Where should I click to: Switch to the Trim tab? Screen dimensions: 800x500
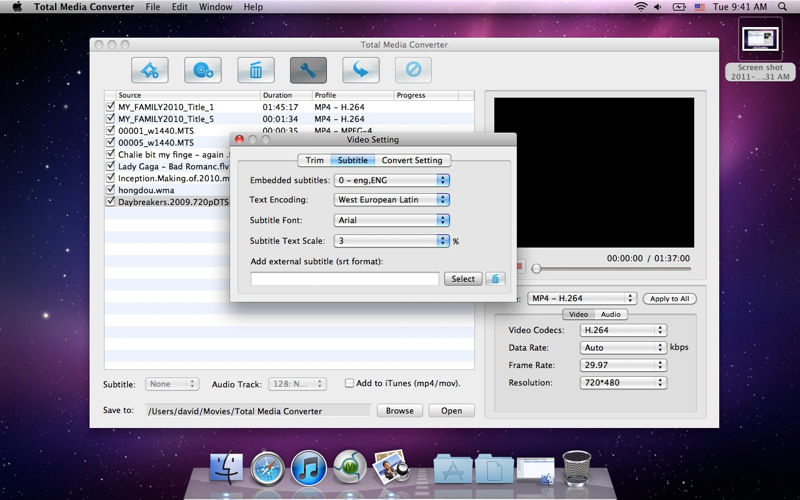point(314,160)
